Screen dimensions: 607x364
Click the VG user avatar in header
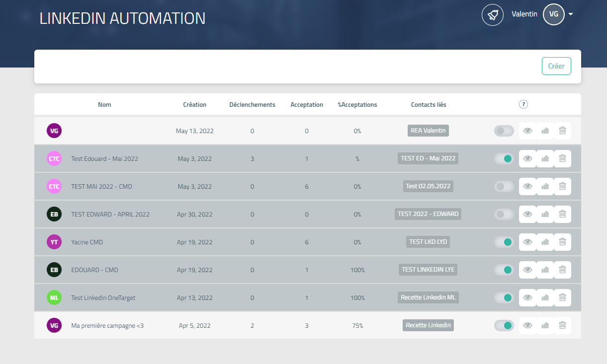tap(553, 14)
